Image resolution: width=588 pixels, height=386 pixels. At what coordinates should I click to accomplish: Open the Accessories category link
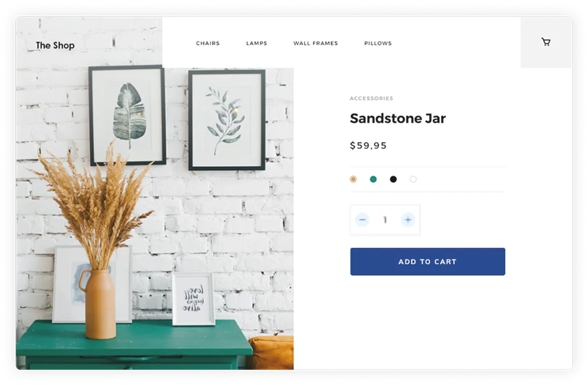pyautogui.click(x=371, y=98)
